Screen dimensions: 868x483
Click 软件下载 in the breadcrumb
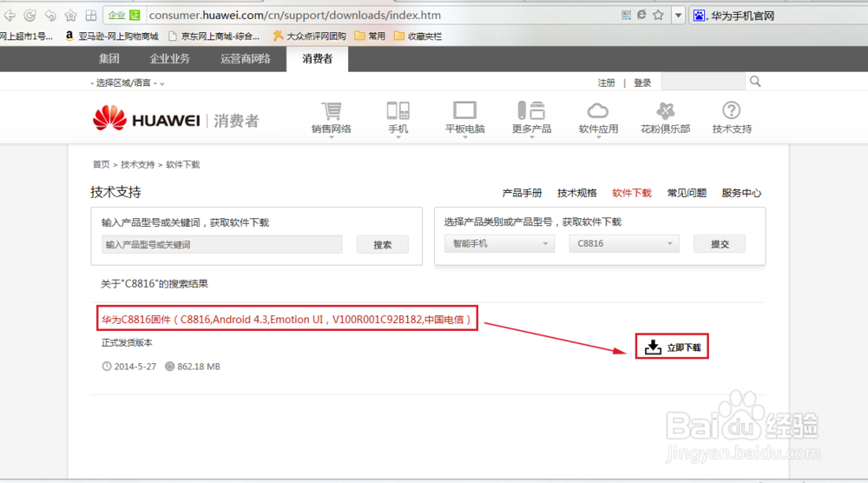click(x=182, y=164)
